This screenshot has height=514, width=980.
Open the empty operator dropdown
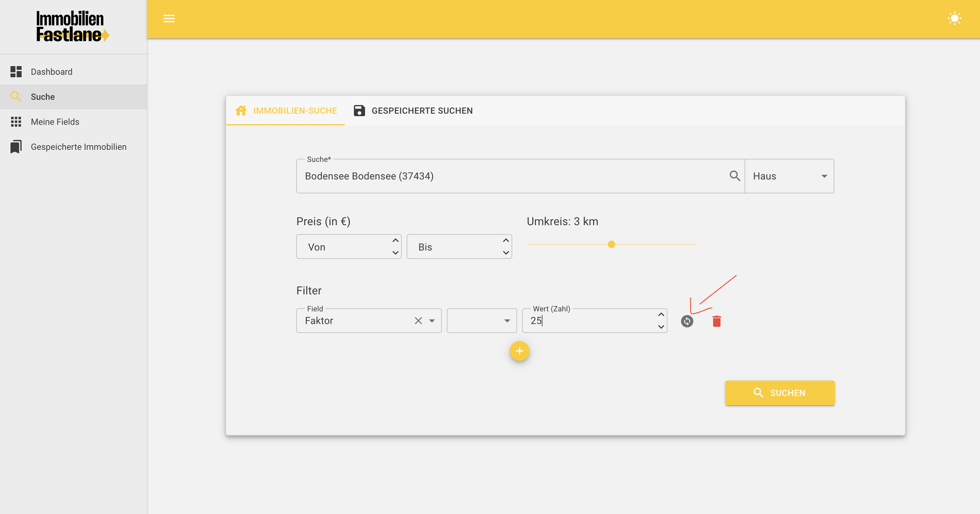click(482, 321)
